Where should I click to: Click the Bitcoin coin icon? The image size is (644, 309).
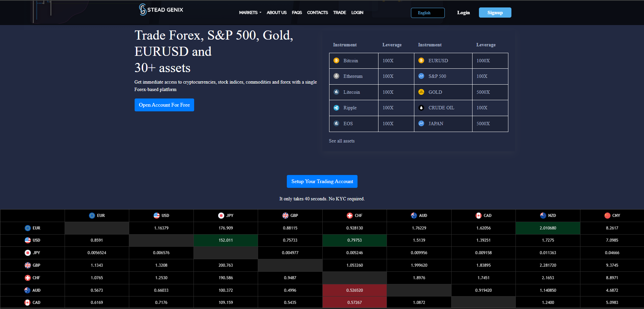(x=336, y=61)
